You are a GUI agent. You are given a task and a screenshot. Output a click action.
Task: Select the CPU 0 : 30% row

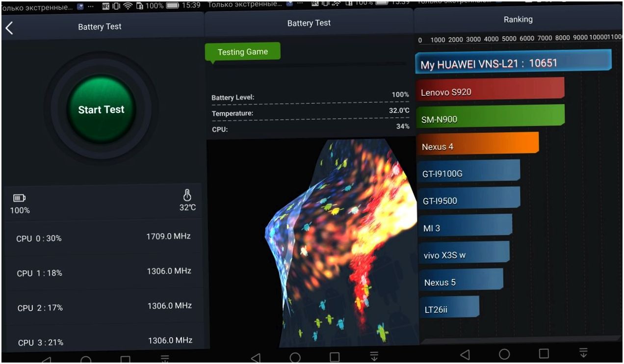pos(104,238)
